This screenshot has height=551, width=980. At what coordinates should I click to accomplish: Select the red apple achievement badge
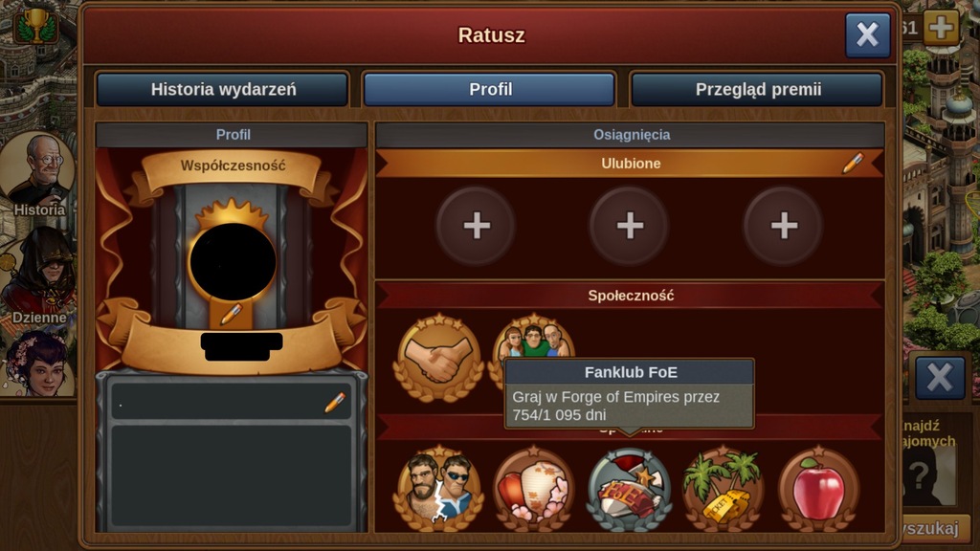pos(819,489)
